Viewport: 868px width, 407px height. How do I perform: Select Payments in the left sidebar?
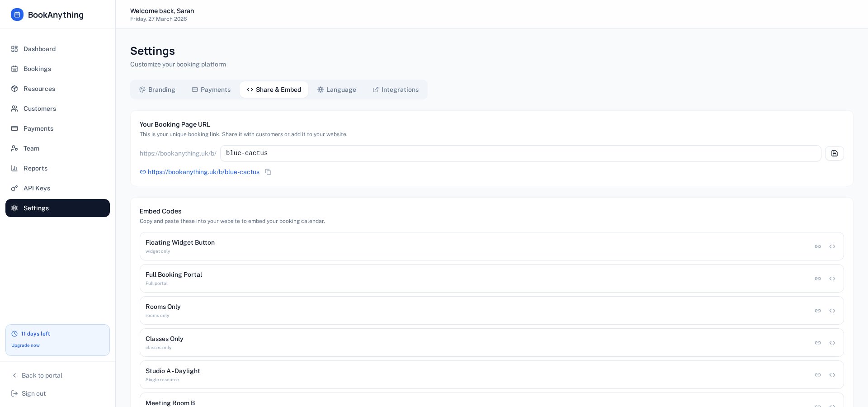pyautogui.click(x=57, y=128)
